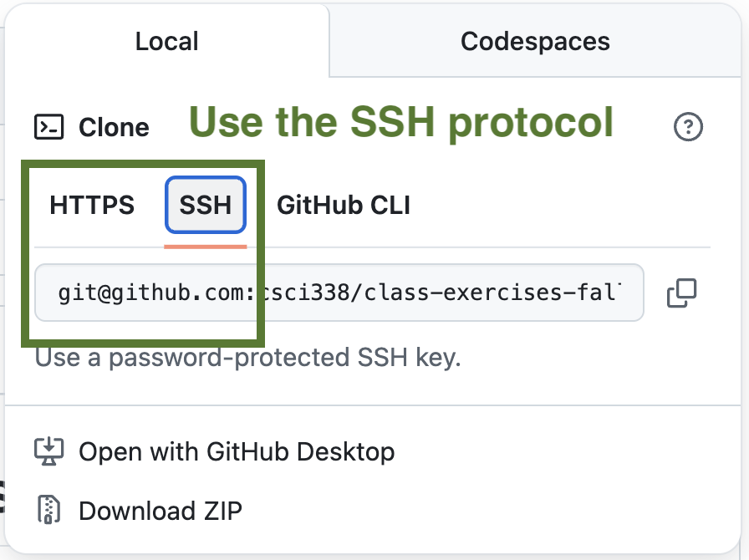Viewport: 749px width, 560px height.
Task: Click the "Use a password-protected SSH key" hint
Action: [x=247, y=359]
